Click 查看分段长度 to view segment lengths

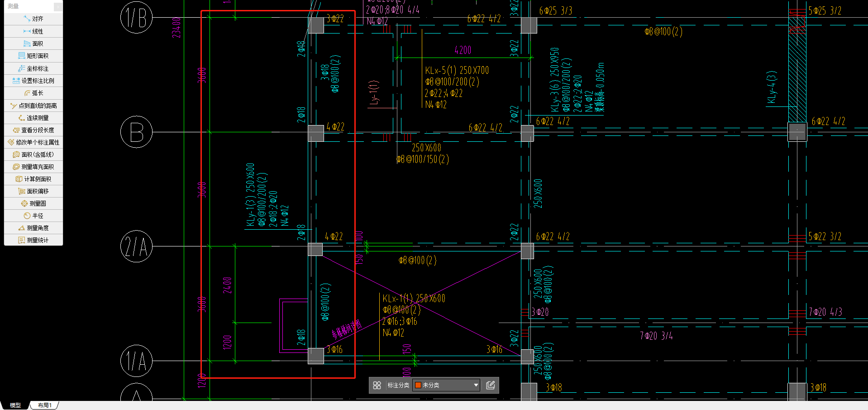coord(33,130)
